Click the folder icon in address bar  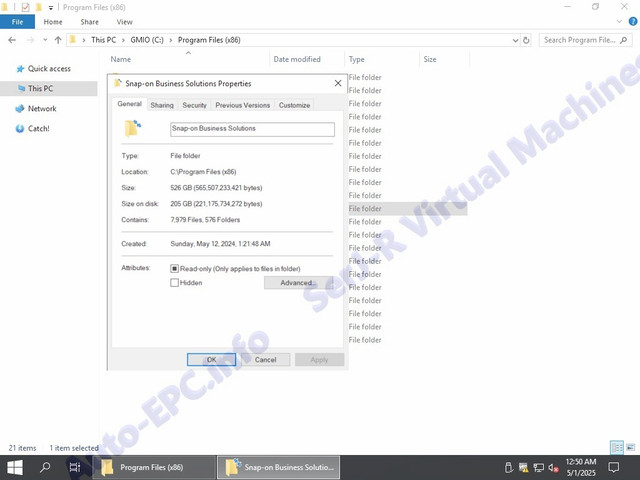(73, 40)
